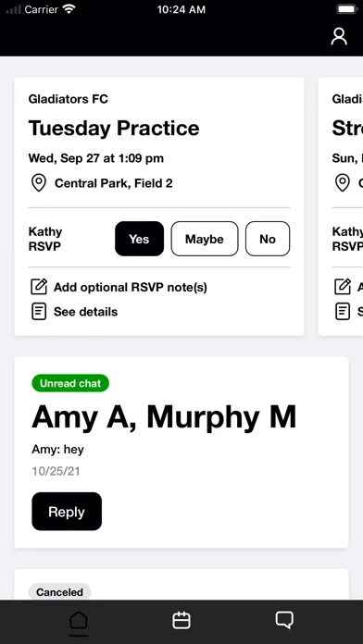Image resolution: width=363 pixels, height=644 pixels.
Task: Tap the location pin icon for Central Park
Action: click(39, 183)
